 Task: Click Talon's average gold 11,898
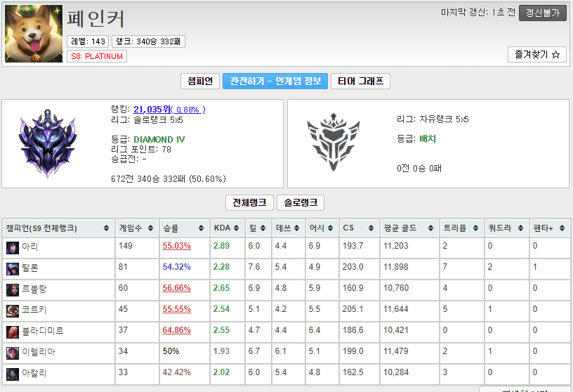[396, 267]
